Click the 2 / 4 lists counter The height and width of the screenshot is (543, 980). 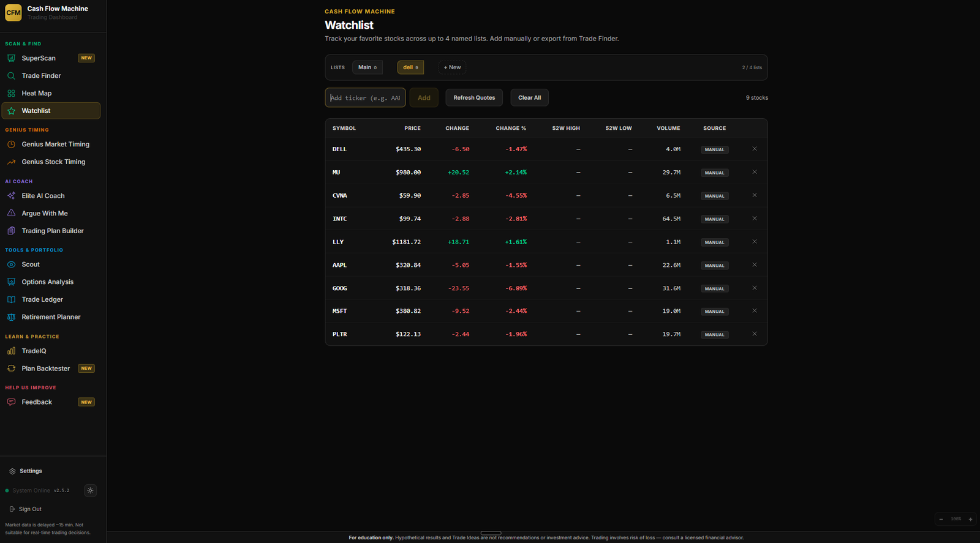(752, 67)
